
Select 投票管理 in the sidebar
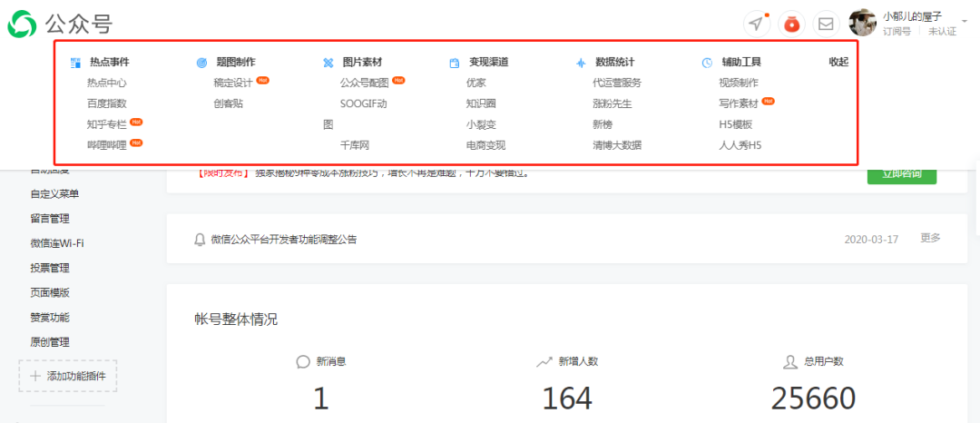pos(50,268)
